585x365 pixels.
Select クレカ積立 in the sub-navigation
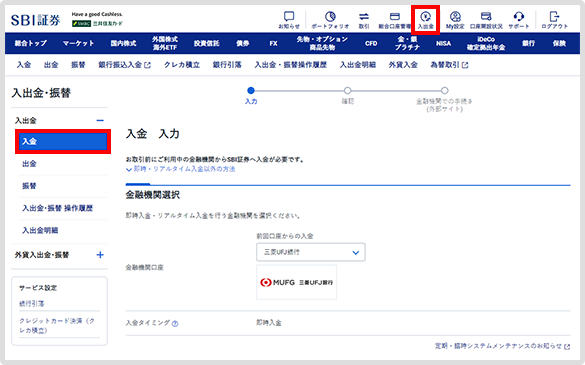(x=182, y=65)
